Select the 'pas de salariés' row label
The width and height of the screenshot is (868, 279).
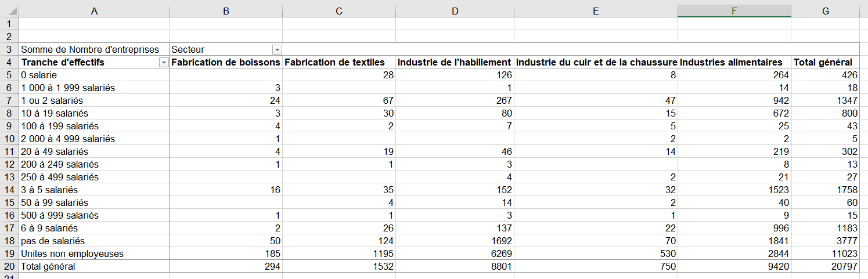pos(53,241)
